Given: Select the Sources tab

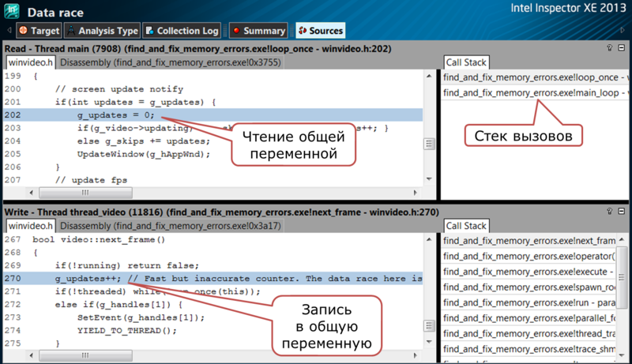Looking at the screenshot, I should pyautogui.click(x=321, y=31).
